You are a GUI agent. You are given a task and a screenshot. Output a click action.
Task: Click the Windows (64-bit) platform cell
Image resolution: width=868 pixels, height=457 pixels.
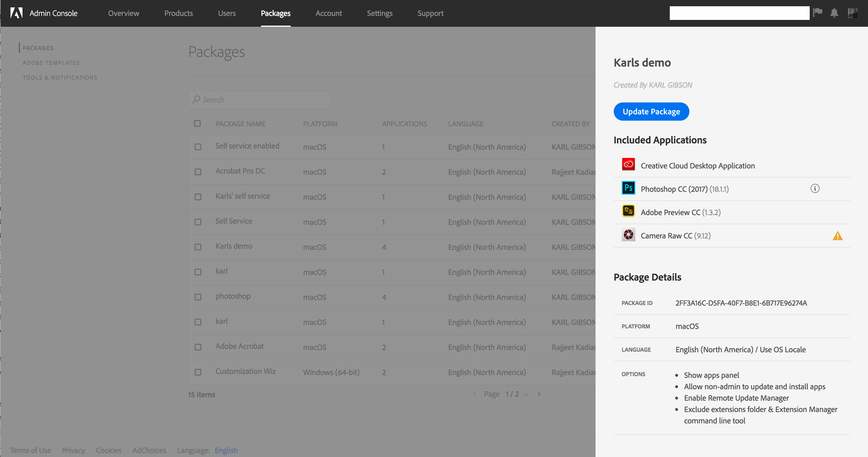click(x=331, y=372)
